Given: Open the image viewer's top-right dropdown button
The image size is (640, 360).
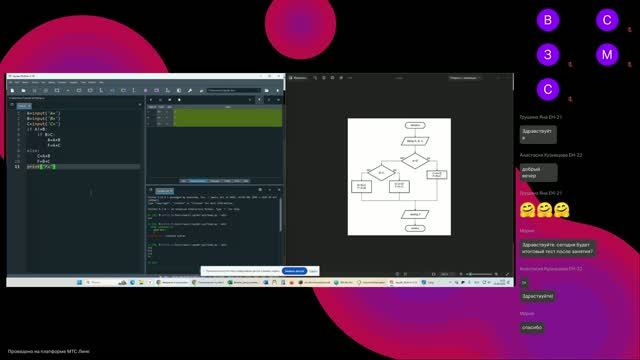Looking at the screenshot, I should (465, 78).
